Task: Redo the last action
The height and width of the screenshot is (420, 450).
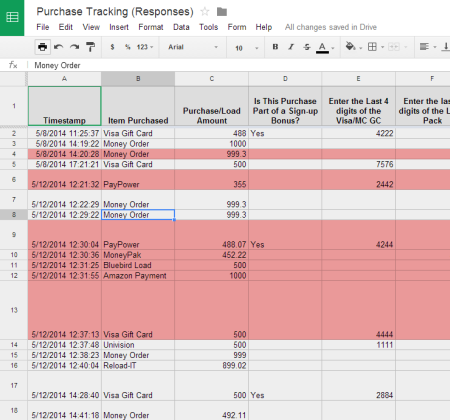Action: (x=74, y=47)
